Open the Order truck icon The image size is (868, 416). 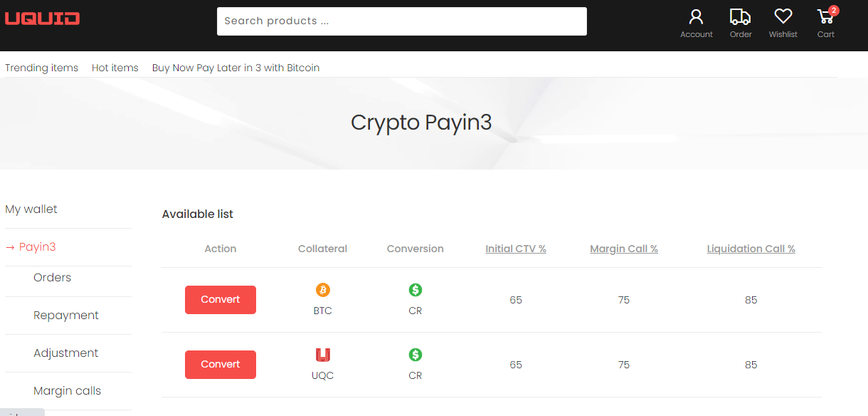pos(740,17)
